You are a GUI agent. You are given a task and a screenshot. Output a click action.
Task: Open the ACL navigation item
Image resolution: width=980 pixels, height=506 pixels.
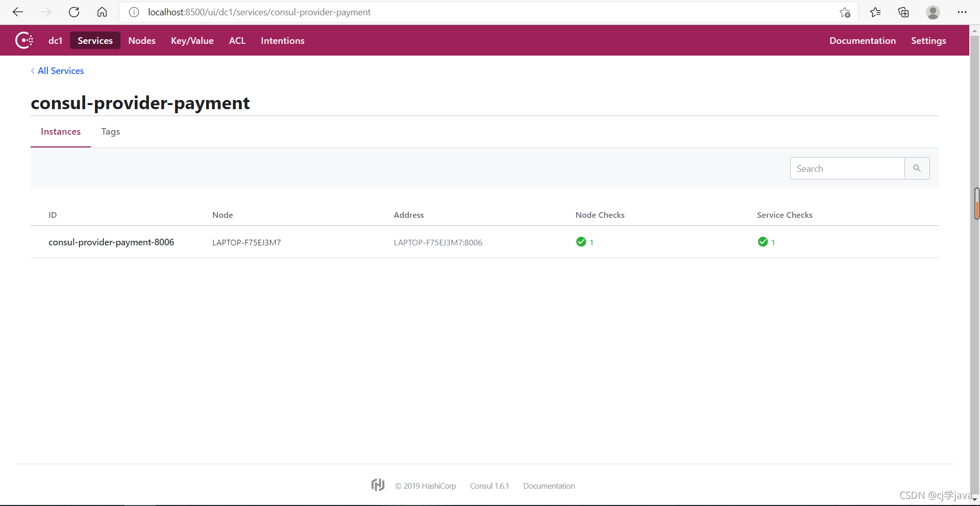pyautogui.click(x=237, y=41)
